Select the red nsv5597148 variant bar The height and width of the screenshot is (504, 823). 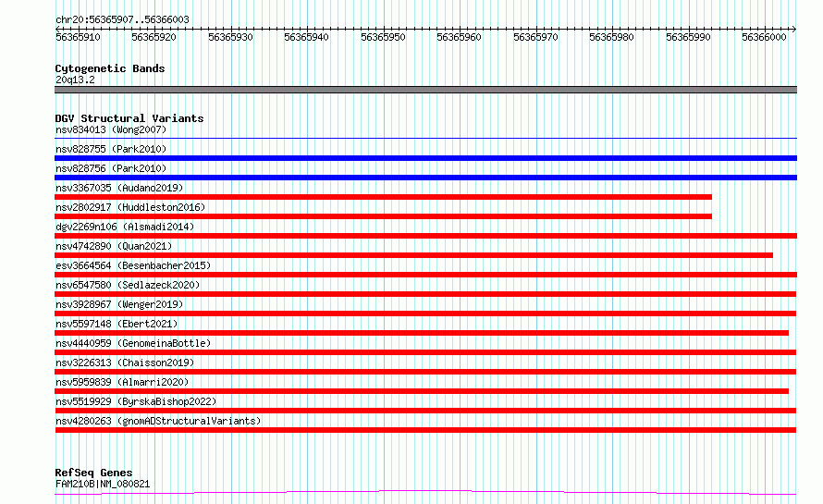[422, 333]
